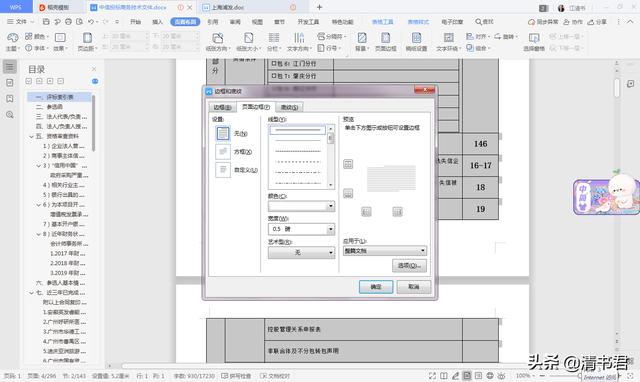This screenshot has width=640, height=382.
Task: Click the Page Border (页面边框) ribbon icon
Action: [x=386, y=38]
